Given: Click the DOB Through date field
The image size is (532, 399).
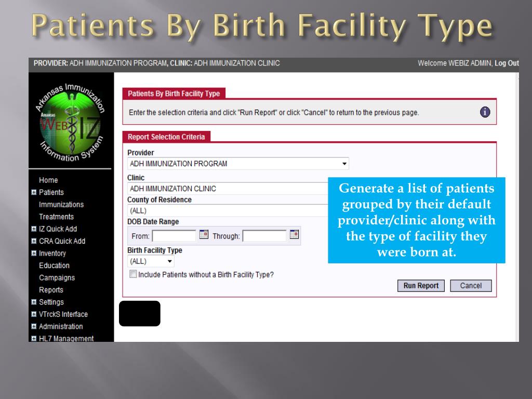Looking at the screenshot, I should (x=264, y=236).
